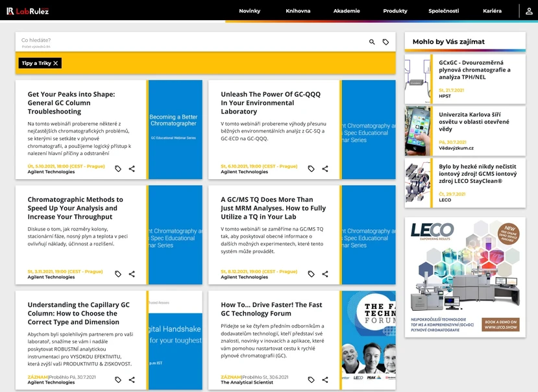Share the Get Your Peaks into Shape webinar
The width and height of the screenshot is (538, 392).
point(132,169)
